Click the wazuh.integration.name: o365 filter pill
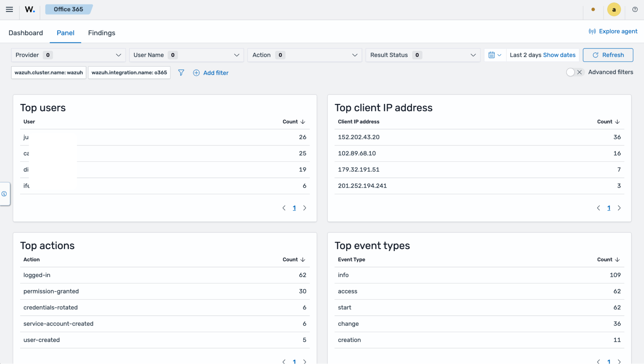 [x=129, y=72]
